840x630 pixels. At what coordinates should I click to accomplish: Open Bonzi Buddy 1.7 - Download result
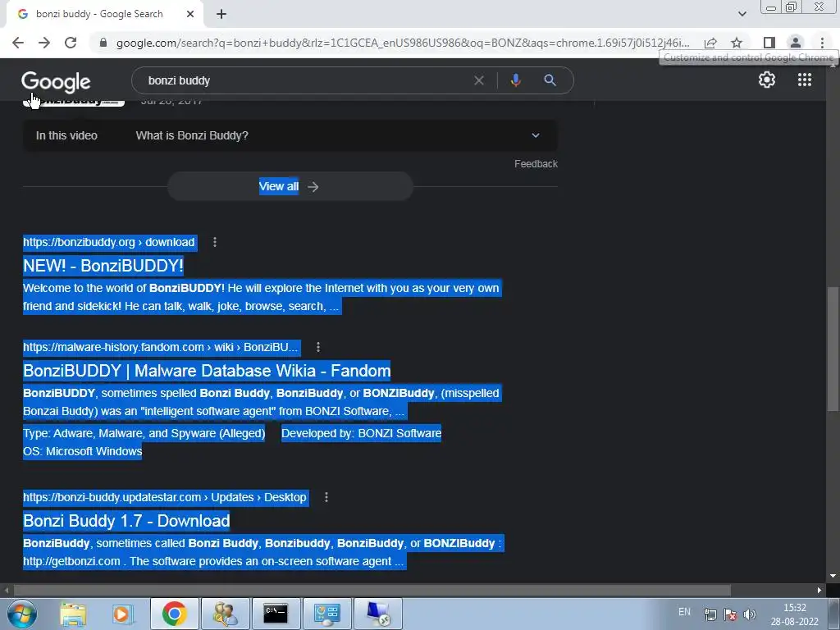pyautogui.click(x=126, y=521)
